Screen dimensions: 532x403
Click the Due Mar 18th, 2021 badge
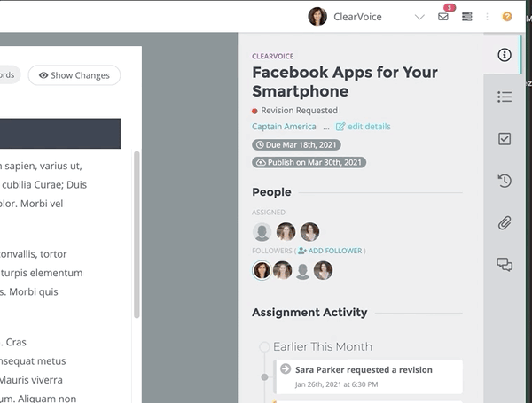click(x=296, y=144)
